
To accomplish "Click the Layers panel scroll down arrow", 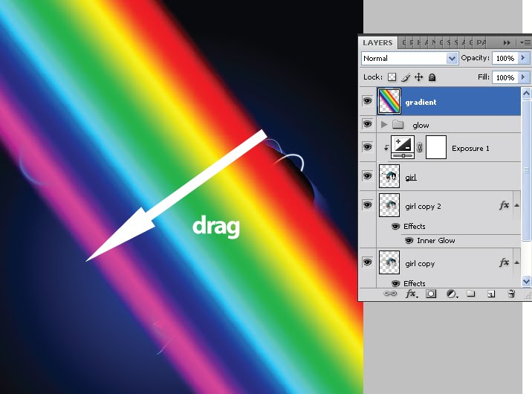I will click(x=526, y=281).
